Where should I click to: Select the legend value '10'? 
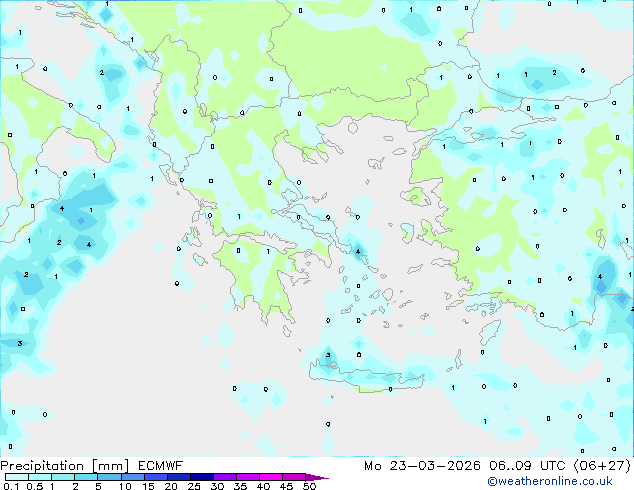coord(125,486)
